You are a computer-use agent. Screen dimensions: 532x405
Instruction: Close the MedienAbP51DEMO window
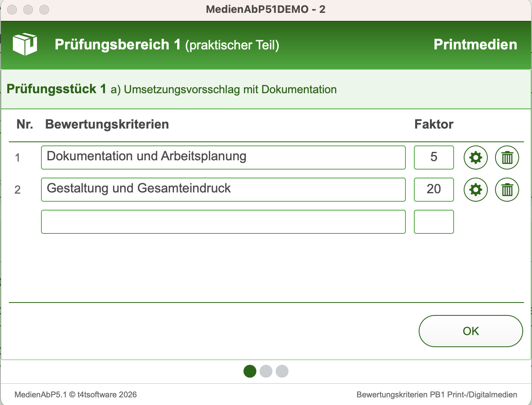click(x=12, y=9)
